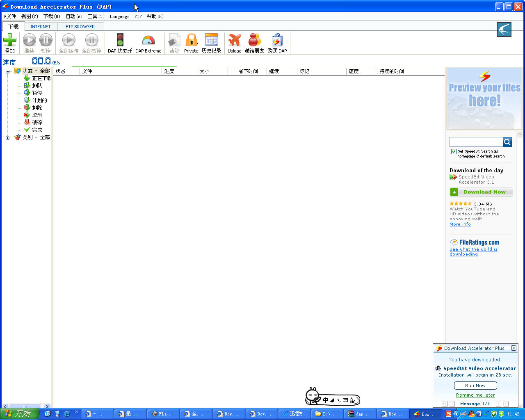Click the SpeedBit search input field
Screen dimensions: 525x420
(x=476, y=142)
